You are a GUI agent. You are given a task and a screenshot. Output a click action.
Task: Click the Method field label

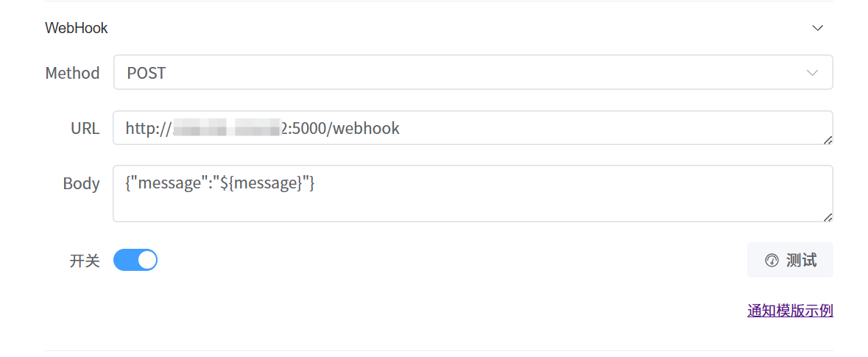coord(73,73)
